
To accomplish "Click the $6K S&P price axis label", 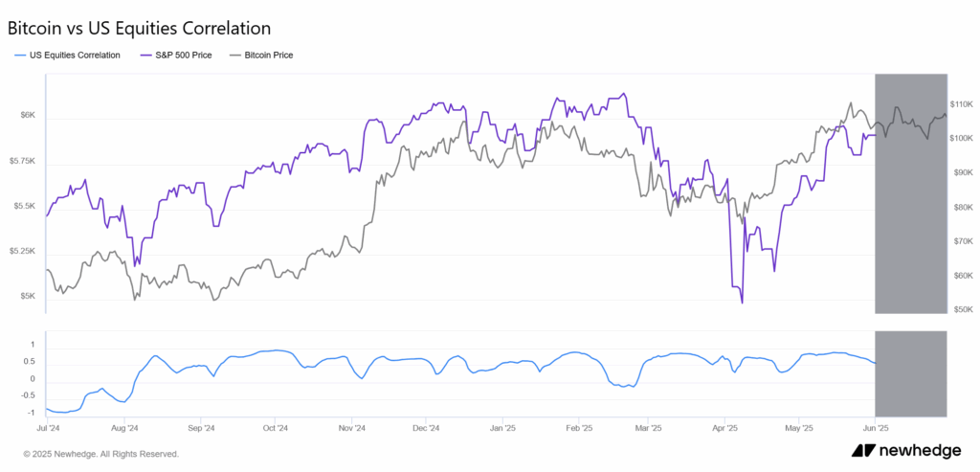I will coord(28,116).
